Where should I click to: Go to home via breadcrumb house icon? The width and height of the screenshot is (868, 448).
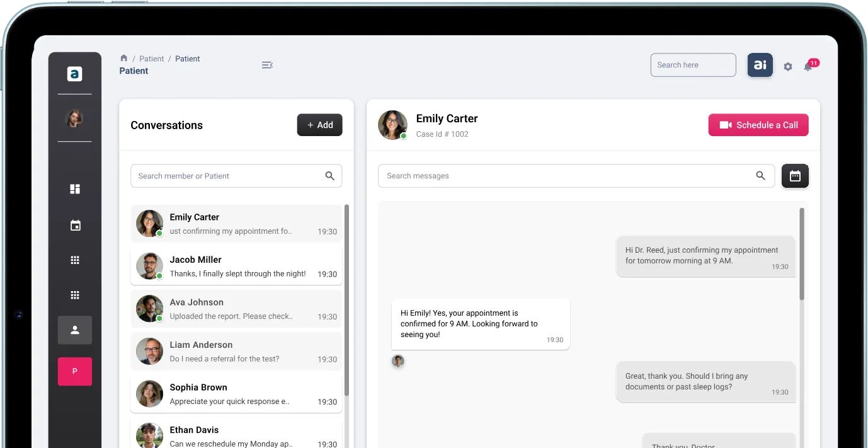(124, 58)
